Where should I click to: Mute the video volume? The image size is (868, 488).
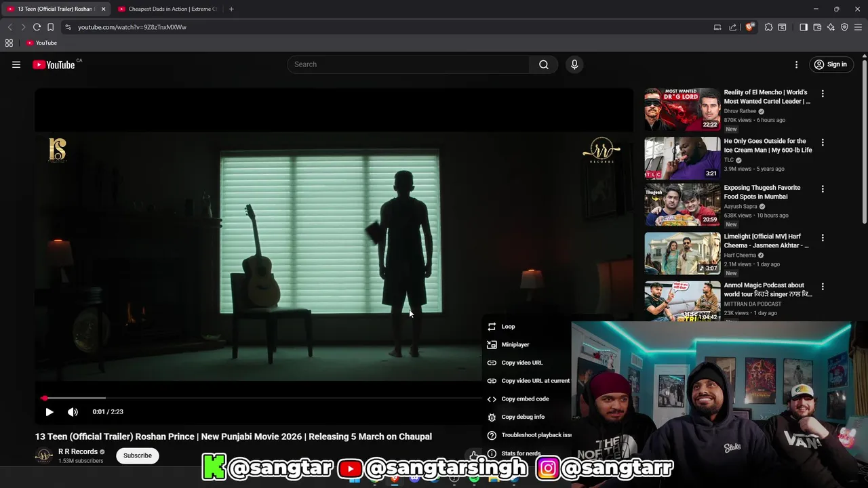point(73,411)
